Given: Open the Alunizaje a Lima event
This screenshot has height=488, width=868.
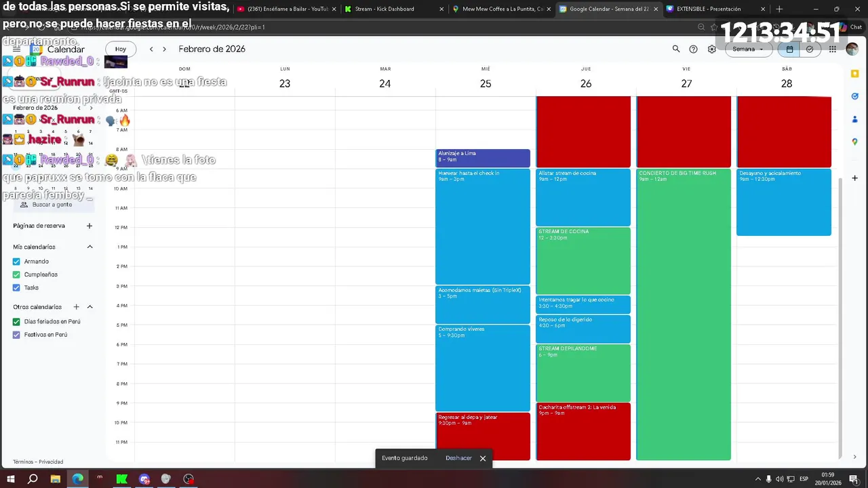Looking at the screenshot, I should click(x=483, y=158).
